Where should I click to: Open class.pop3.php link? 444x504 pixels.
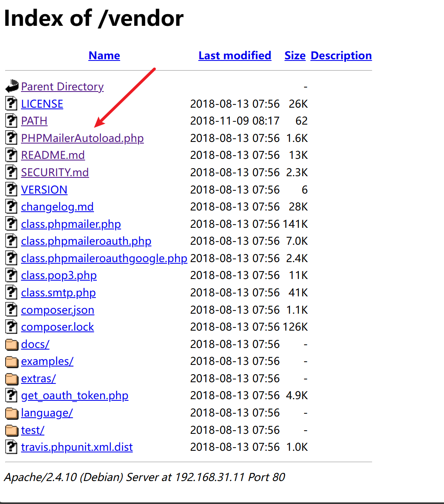point(59,275)
